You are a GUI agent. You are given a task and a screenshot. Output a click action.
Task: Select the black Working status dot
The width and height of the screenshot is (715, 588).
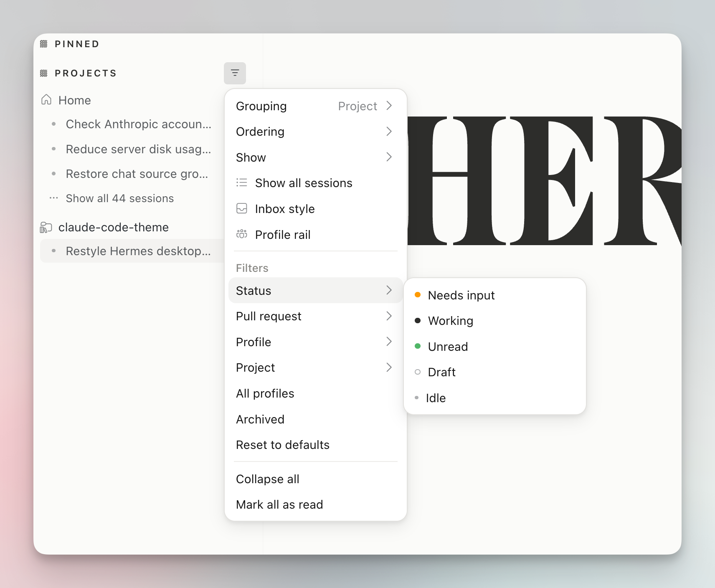(418, 321)
